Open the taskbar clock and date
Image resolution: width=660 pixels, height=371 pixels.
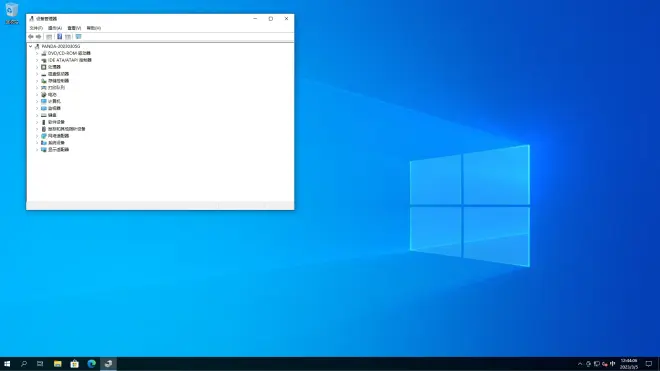pos(629,364)
